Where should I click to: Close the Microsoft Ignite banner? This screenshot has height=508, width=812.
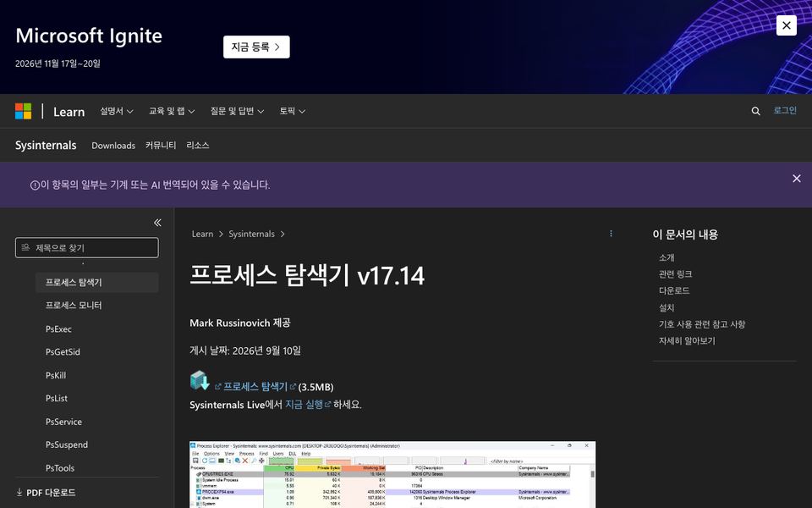(786, 25)
